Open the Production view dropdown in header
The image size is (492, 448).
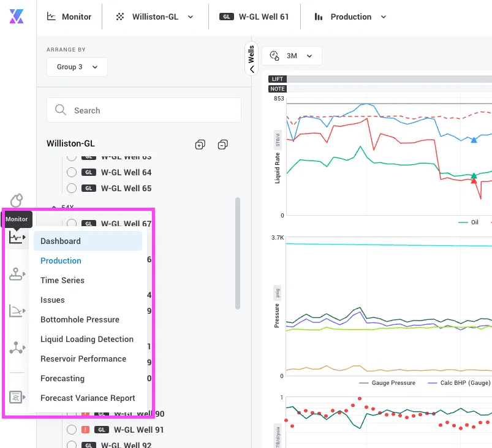click(x=384, y=17)
